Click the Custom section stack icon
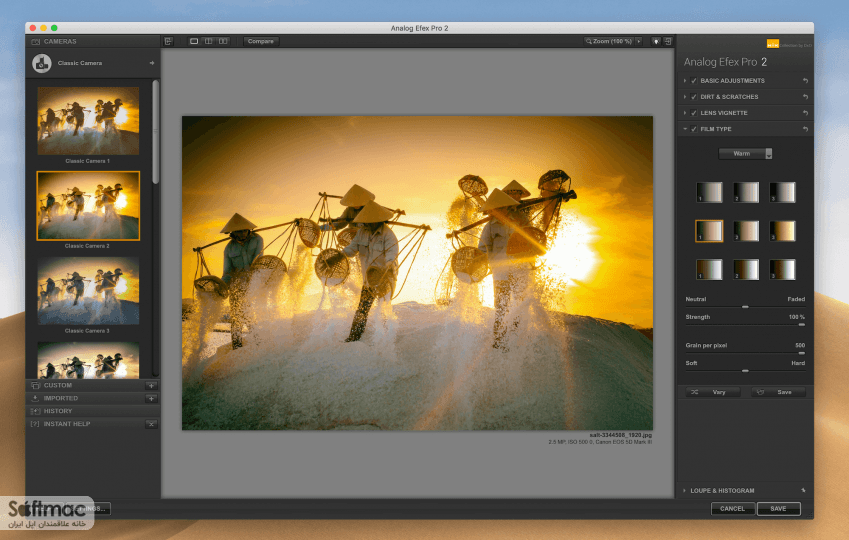This screenshot has width=849, height=540. [x=35, y=386]
